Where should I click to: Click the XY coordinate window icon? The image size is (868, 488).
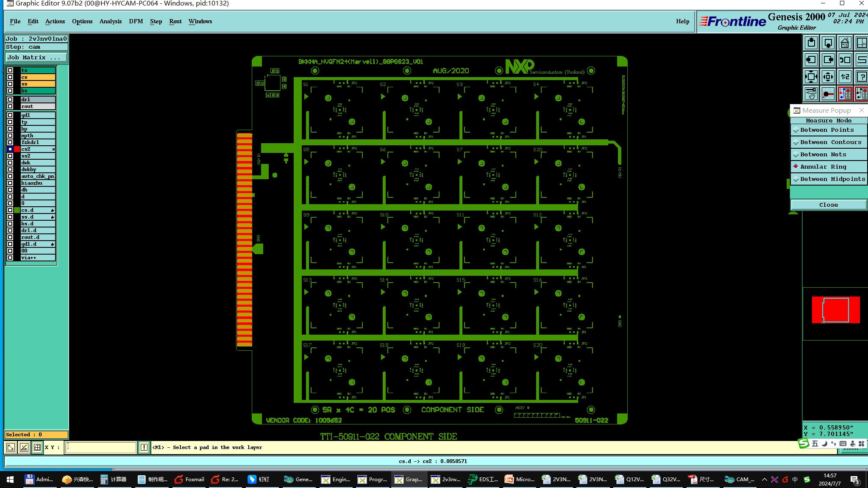862,43
